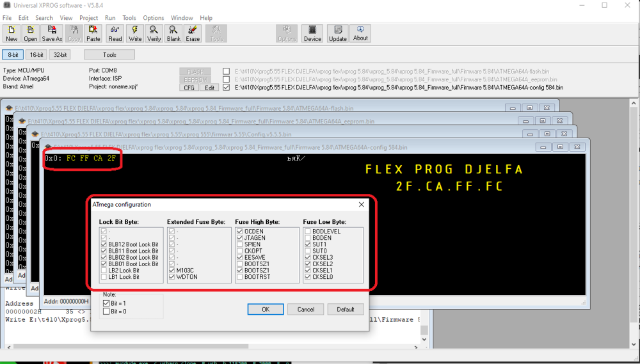This screenshot has width=640, height=364.
Task: Click the greyed Options toolbar icon
Action: [x=287, y=33]
